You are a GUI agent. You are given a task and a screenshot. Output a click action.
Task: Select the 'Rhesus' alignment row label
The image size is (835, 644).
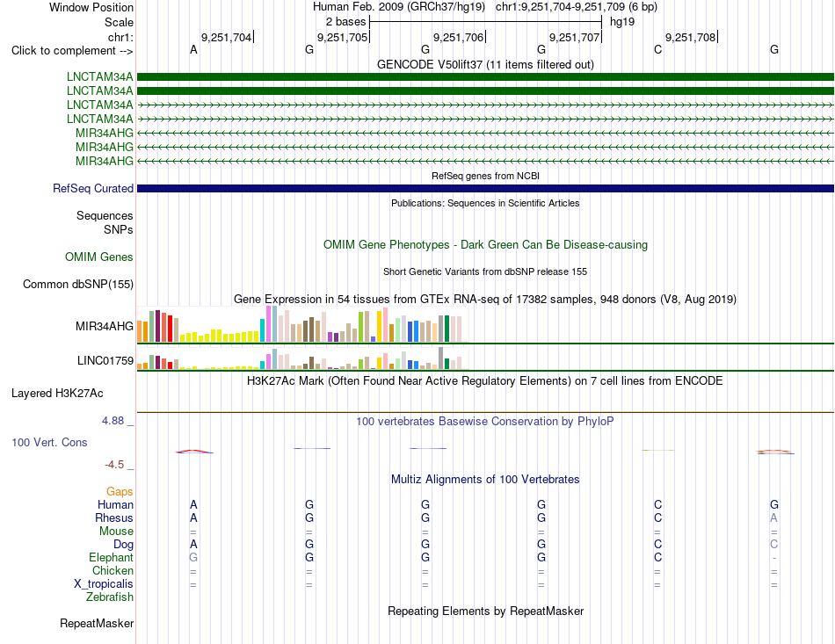(114, 517)
